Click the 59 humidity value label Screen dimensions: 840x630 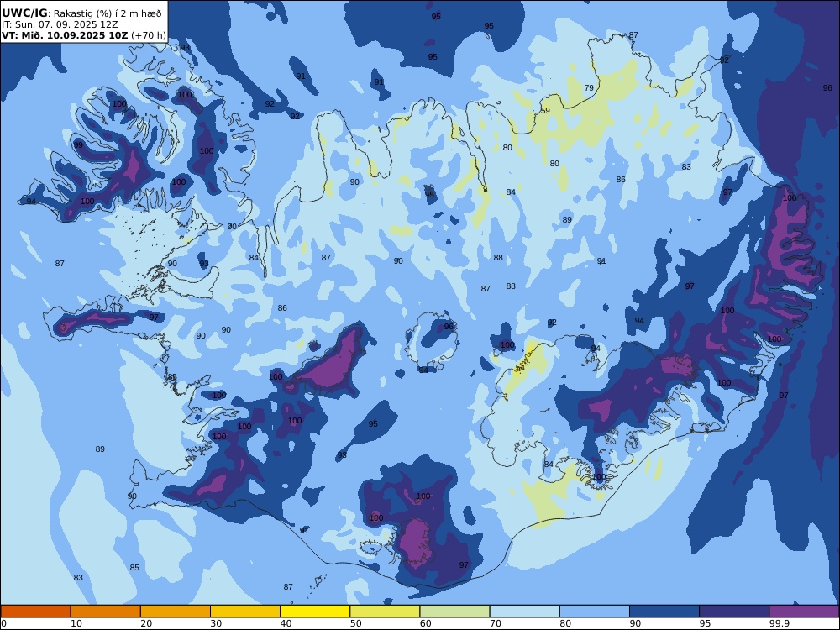click(x=545, y=111)
